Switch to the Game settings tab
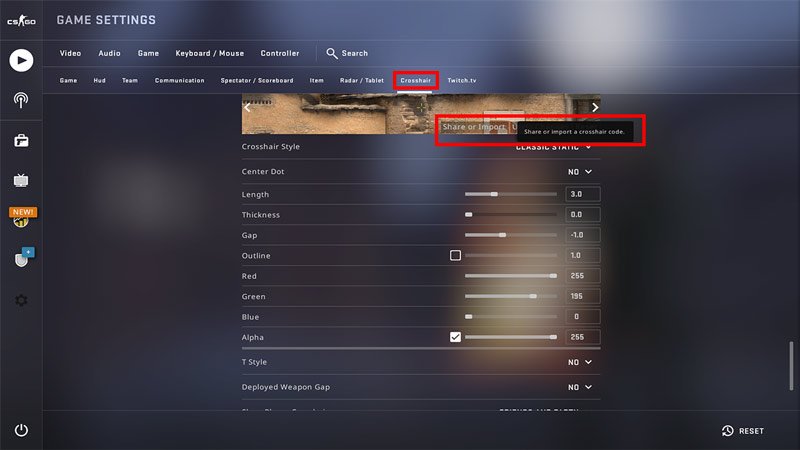The height and width of the screenshot is (450, 800). click(148, 53)
